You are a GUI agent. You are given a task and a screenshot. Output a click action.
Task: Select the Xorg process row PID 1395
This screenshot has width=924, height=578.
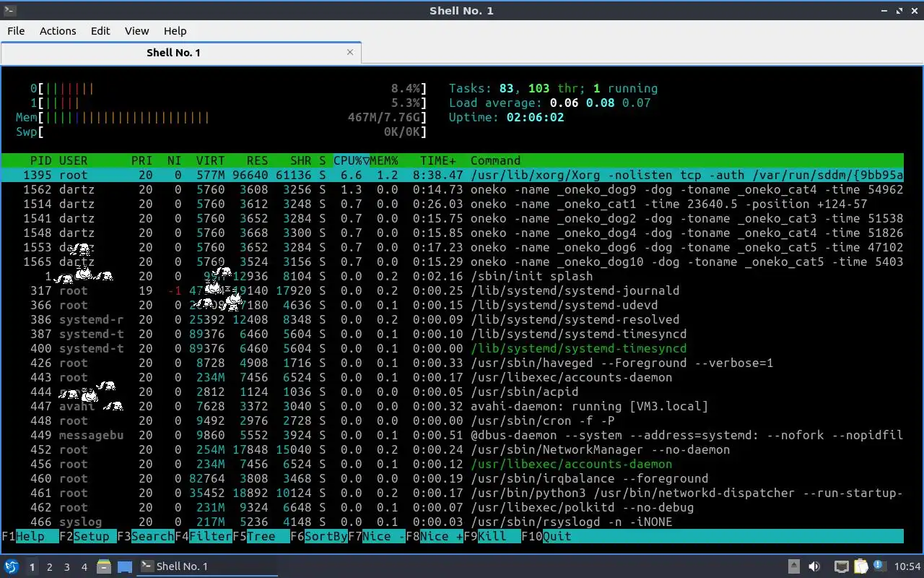[x=453, y=175]
